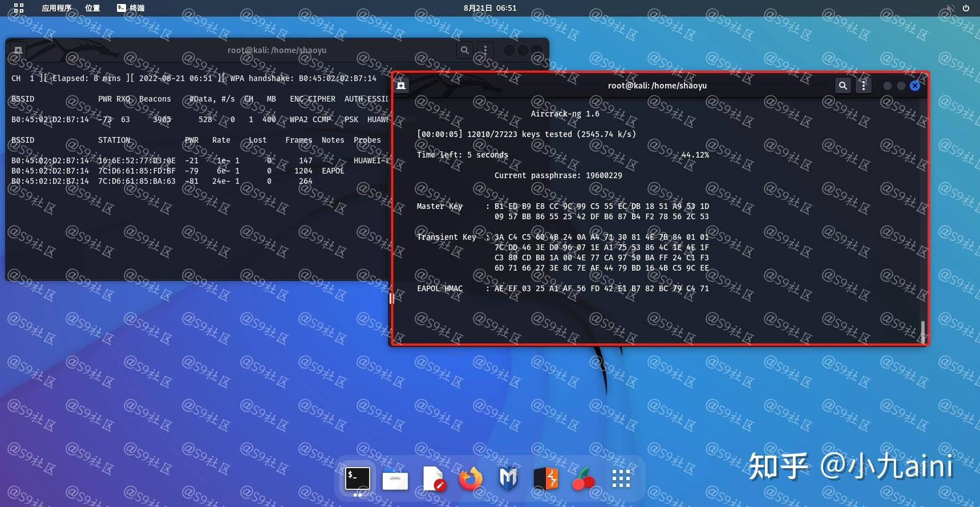Click the 'Probes' column header

(x=367, y=140)
